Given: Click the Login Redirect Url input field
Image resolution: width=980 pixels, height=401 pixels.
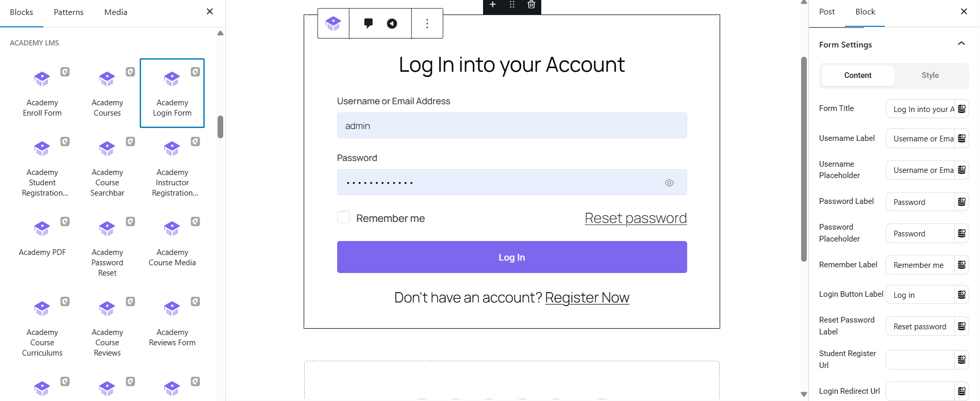Looking at the screenshot, I should click(x=920, y=391).
